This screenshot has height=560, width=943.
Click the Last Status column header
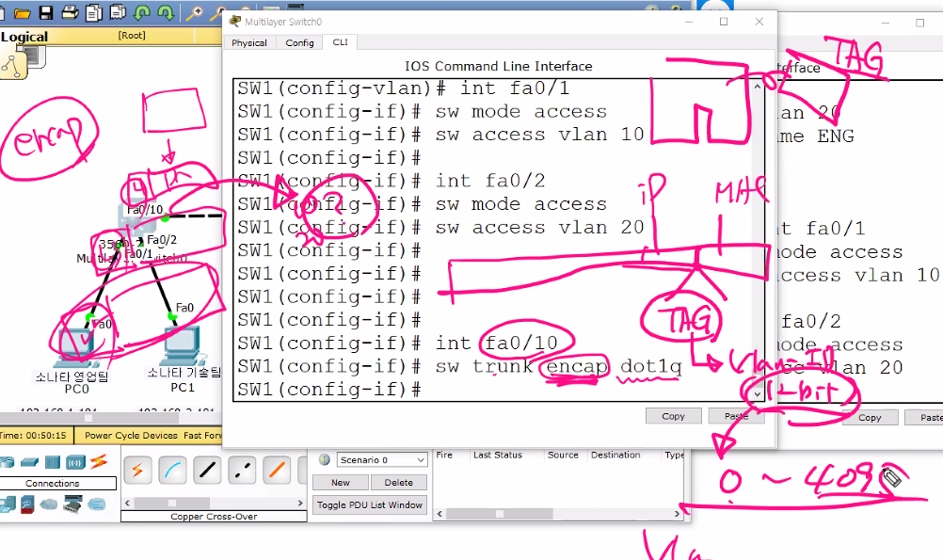tap(497, 456)
